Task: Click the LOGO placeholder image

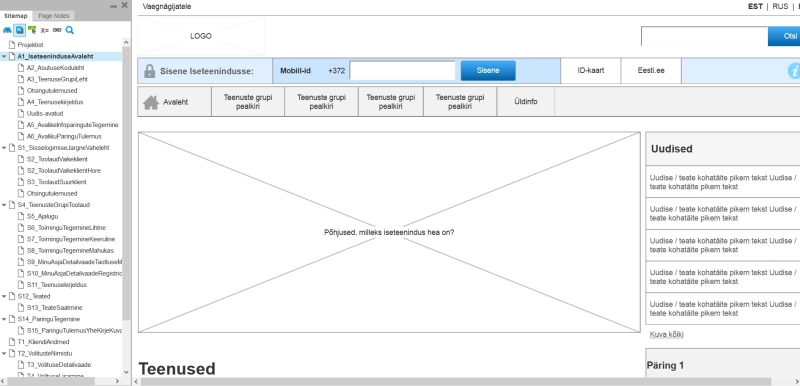Action: pos(201,36)
